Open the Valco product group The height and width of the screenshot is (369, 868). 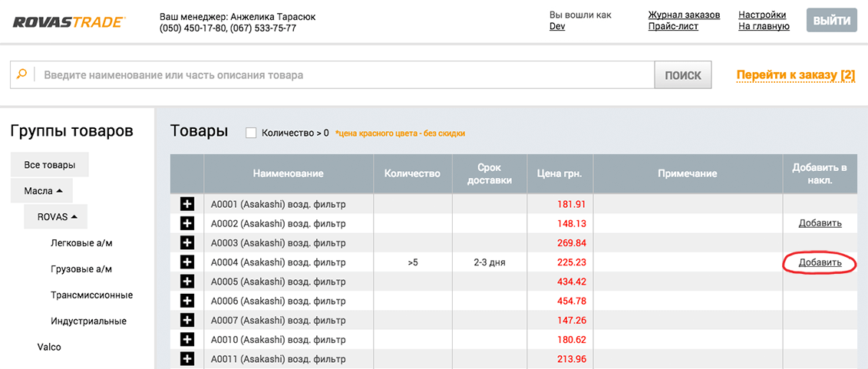tap(49, 348)
